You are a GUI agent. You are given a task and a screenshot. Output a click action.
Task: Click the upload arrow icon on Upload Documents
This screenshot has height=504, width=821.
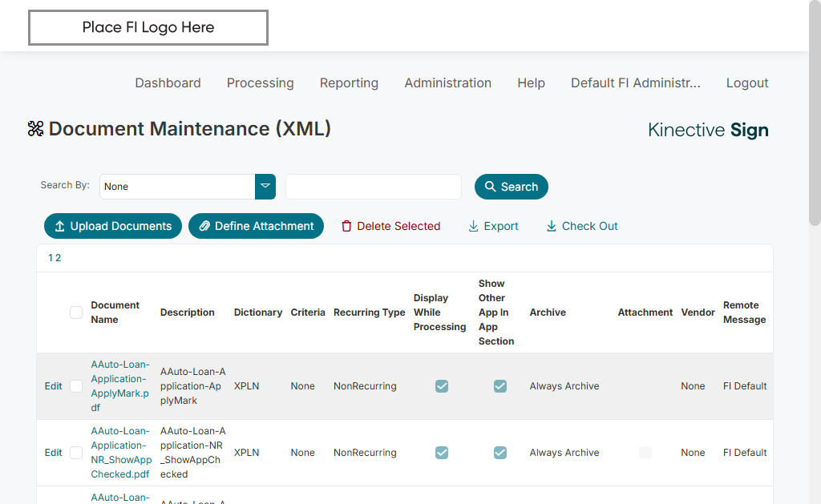60,227
